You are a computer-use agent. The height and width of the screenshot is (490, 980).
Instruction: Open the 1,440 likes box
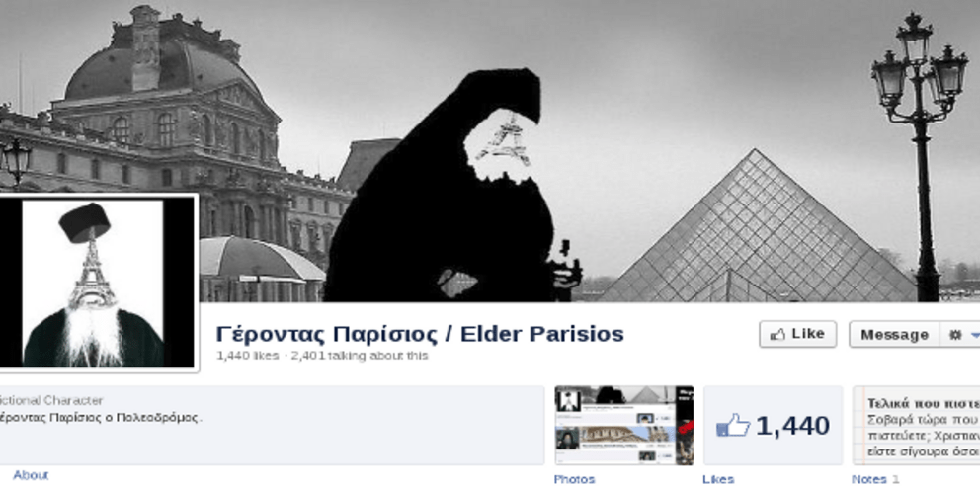coord(774,426)
